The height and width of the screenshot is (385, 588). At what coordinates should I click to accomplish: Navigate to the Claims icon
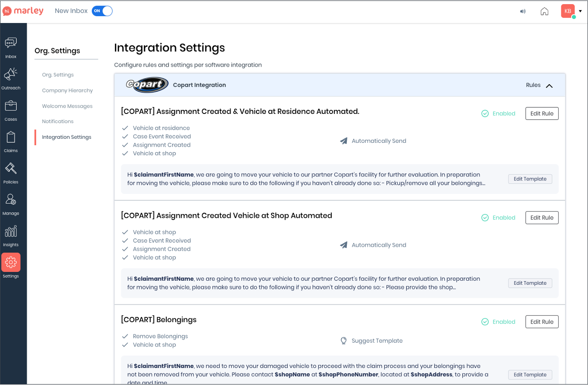11,140
